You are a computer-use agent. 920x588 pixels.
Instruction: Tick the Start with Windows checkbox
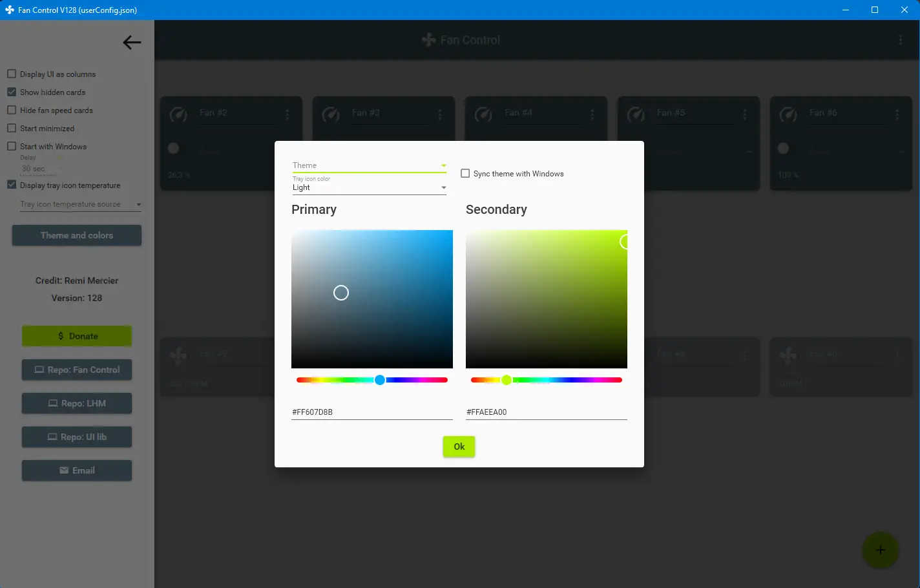click(12, 146)
